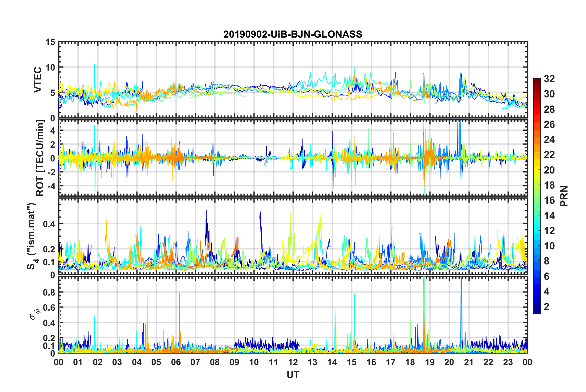Select colorbar tick label 30
Image resolution: width=586 pixels, height=392 pixels.
click(x=549, y=94)
